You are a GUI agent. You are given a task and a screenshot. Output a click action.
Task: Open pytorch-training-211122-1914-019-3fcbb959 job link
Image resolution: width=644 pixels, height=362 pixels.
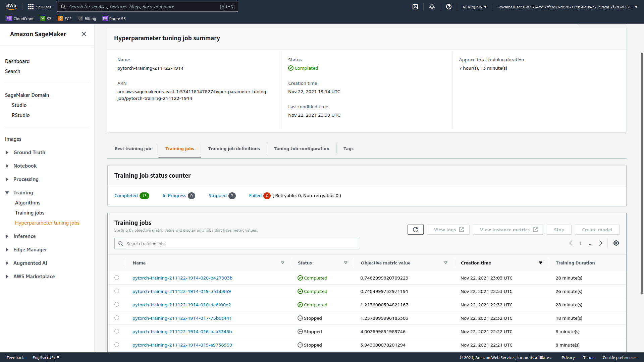181,291
